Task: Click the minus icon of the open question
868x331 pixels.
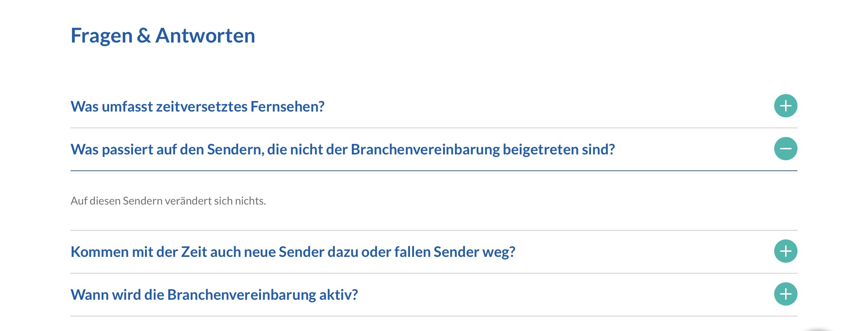Action: coord(785,149)
